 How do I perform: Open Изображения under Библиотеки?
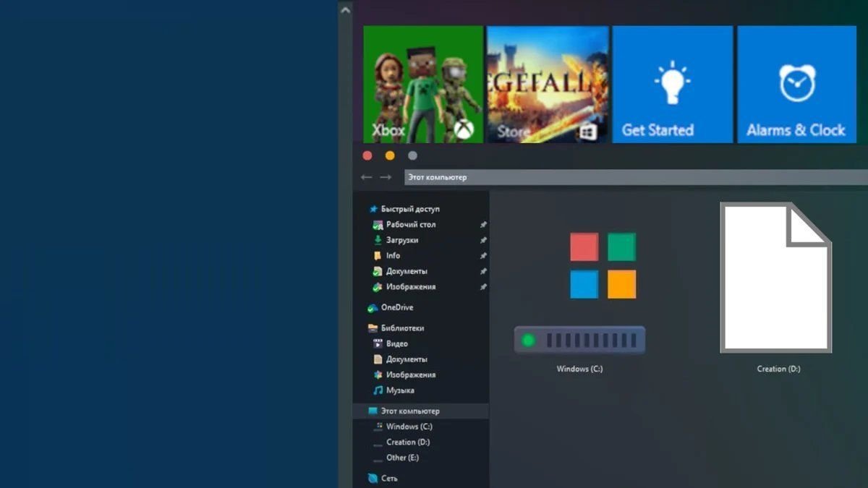coord(411,375)
